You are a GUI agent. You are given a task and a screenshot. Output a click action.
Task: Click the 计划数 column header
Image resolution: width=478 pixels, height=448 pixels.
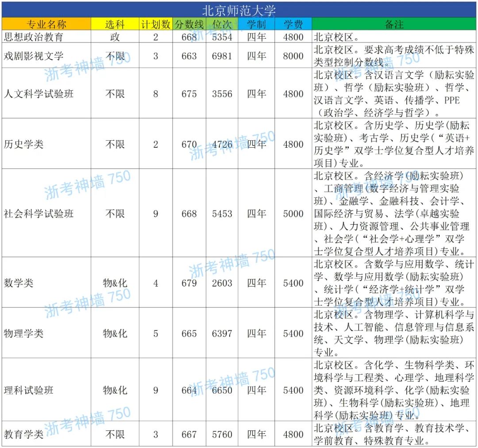point(156,24)
